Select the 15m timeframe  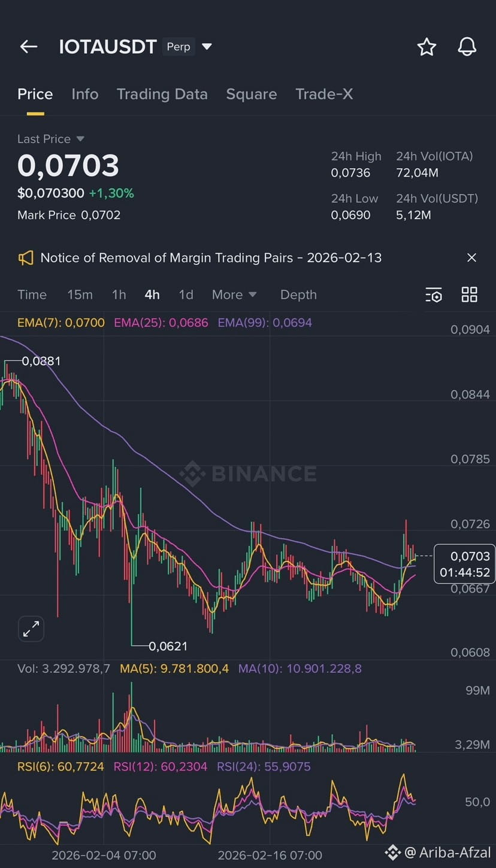coord(80,295)
